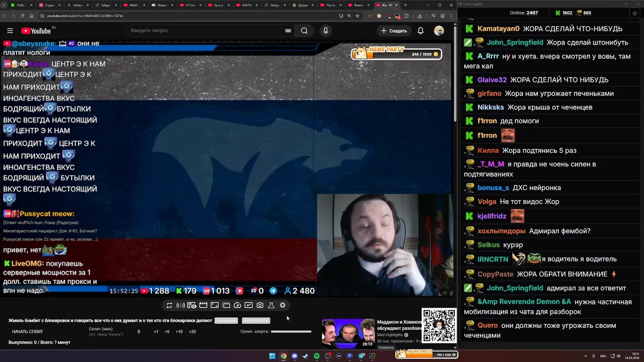Go back with browser back arrow
The width and height of the screenshot is (644, 362).
tap(6, 16)
